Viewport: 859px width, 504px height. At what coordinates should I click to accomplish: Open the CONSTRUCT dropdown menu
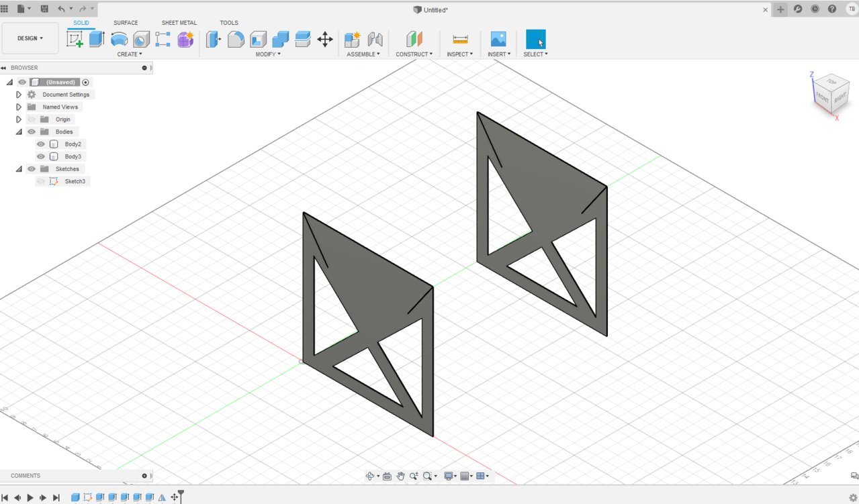pos(414,54)
